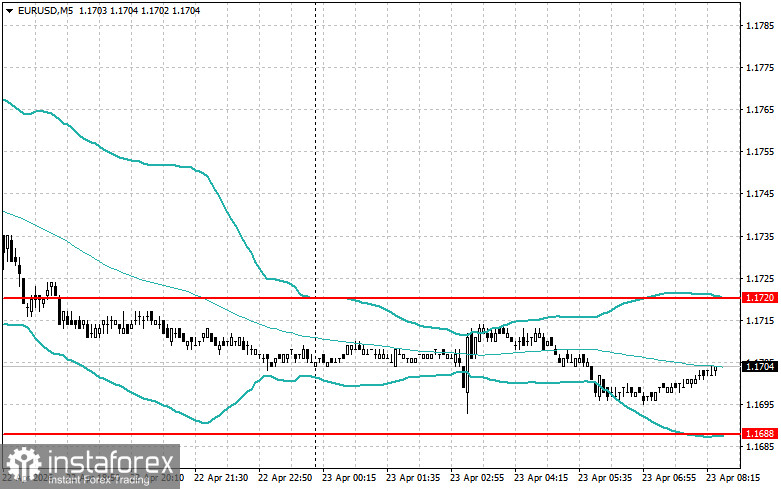Open the chart menu triangle beside EURUSD
Viewport: 781px width, 489px height.
[x=9, y=10]
